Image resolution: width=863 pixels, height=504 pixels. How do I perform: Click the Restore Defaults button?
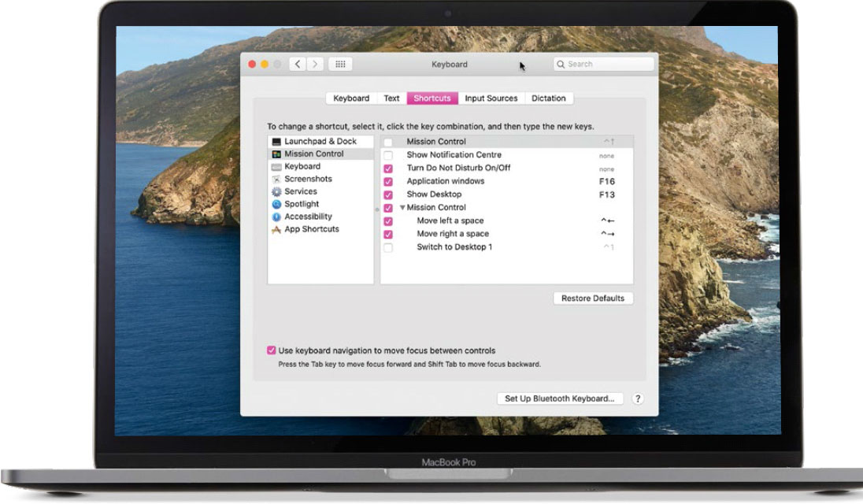tap(593, 298)
